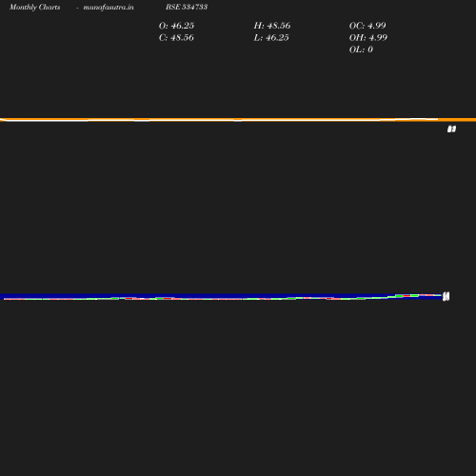Image resolution: width=476 pixels, height=476 pixels.
Task: Click the orange moving average line
Action: (x=238, y=119)
